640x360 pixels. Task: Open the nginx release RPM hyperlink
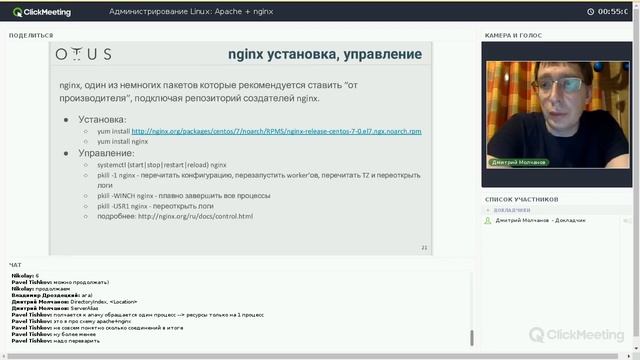pyautogui.click(x=276, y=131)
